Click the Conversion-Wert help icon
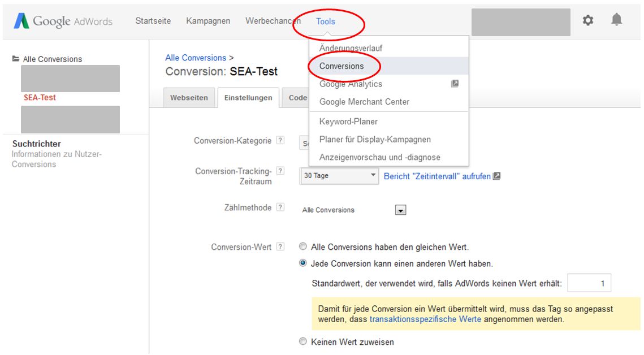 click(280, 246)
